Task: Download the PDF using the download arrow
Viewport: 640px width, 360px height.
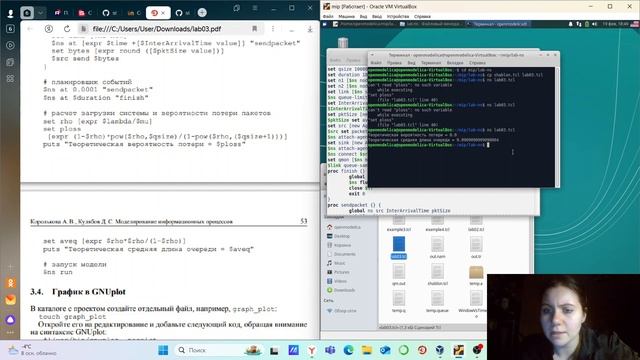Action: (310, 29)
